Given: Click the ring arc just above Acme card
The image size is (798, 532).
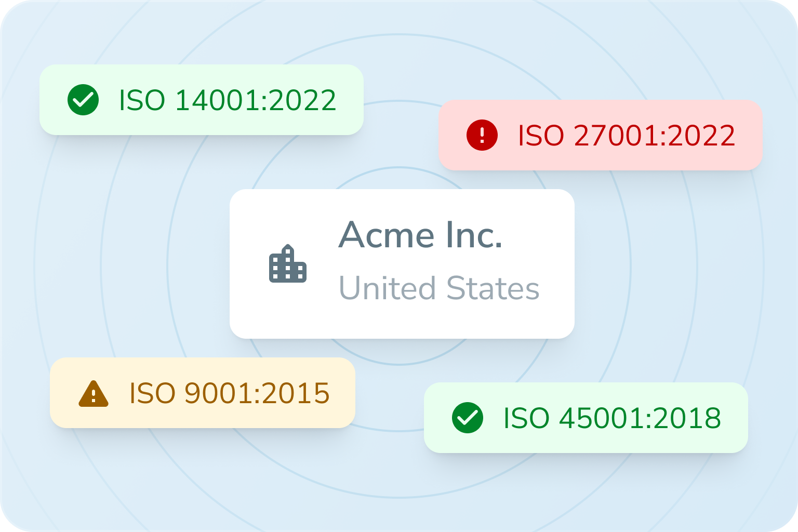Looking at the screenshot, I should [399, 168].
